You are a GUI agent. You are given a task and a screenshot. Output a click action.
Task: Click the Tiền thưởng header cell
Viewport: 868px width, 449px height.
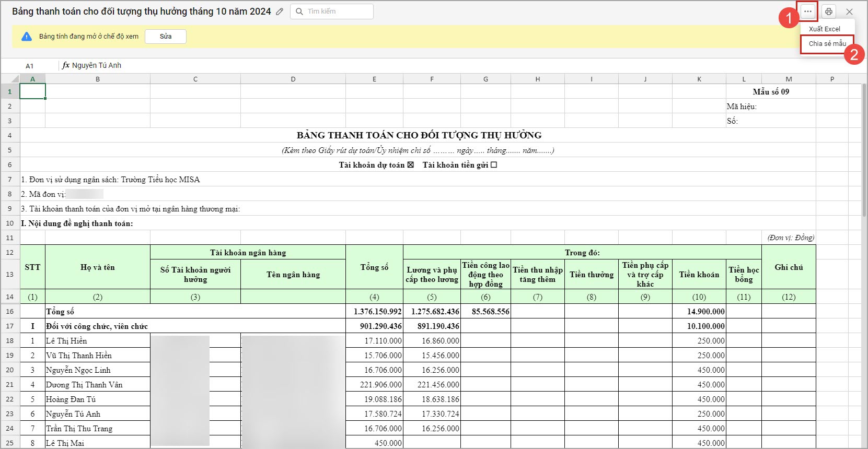click(592, 275)
